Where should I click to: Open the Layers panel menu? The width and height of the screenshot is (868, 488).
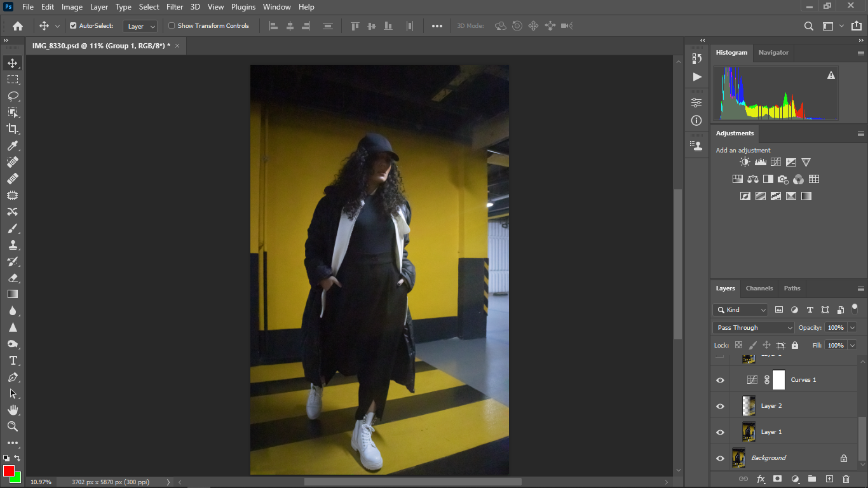[861, 288]
